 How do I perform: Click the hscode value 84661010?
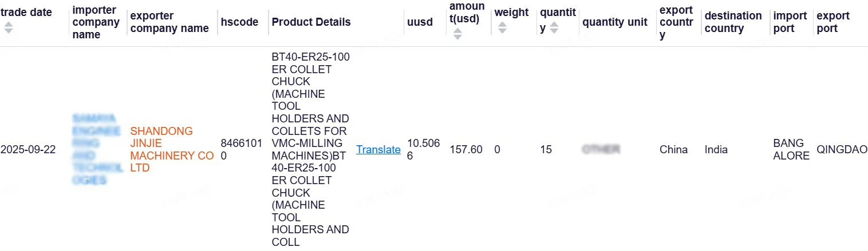241,150
